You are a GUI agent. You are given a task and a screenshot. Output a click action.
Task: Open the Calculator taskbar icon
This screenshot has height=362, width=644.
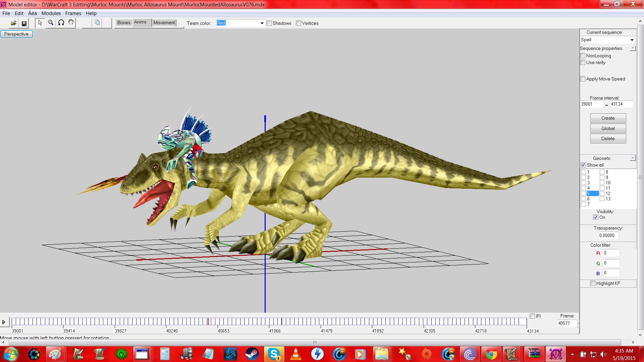pyautogui.click(x=165, y=354)
